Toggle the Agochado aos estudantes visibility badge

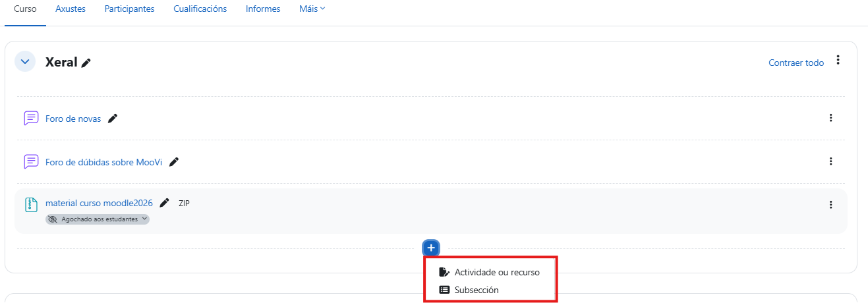[x=98, y=219]
